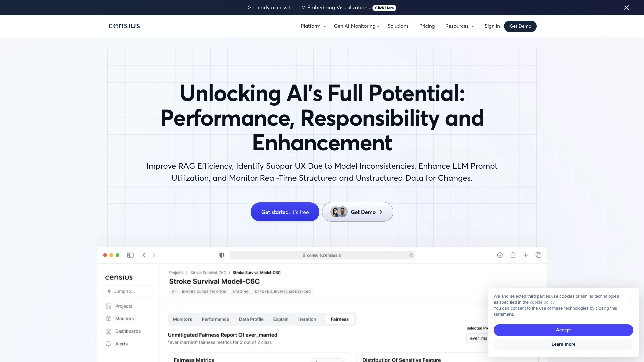This screenshot has height=362, width=644.
Task: Select the Fairness tab
Action: pyautogui.click(x=340, y=319)
